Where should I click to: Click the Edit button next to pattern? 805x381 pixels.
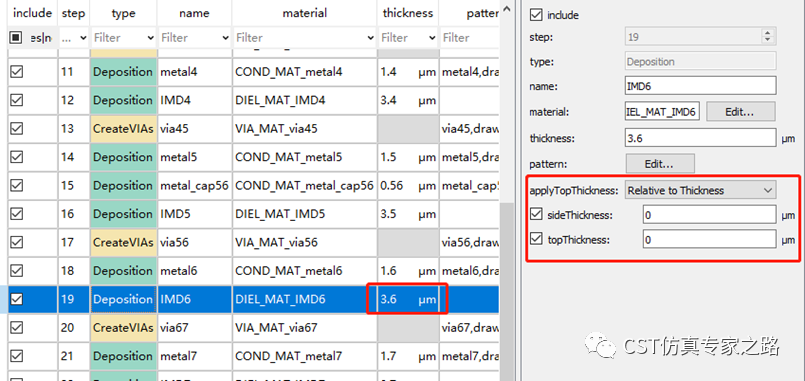[660, 164]
